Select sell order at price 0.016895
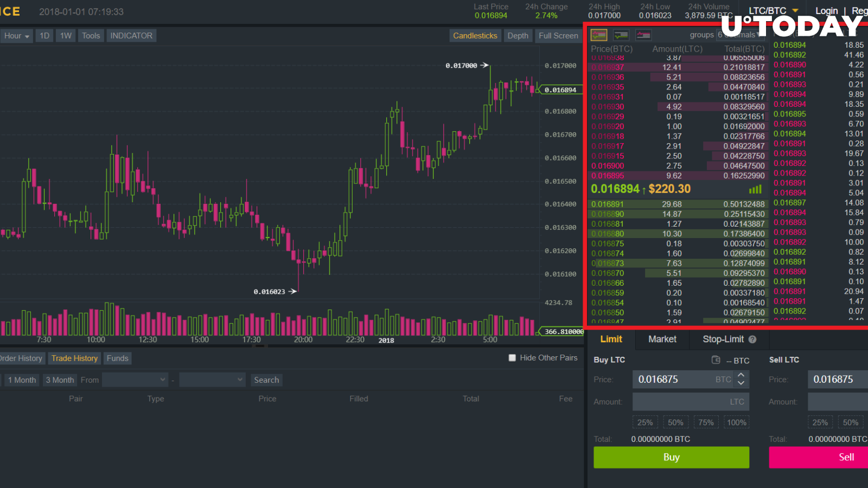The width and height of the screenshot is (868, 488). click(x=678, y=176)
